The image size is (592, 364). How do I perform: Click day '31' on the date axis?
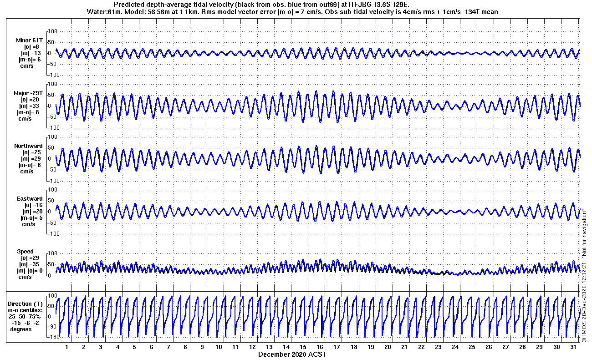[x=573, y=347]
